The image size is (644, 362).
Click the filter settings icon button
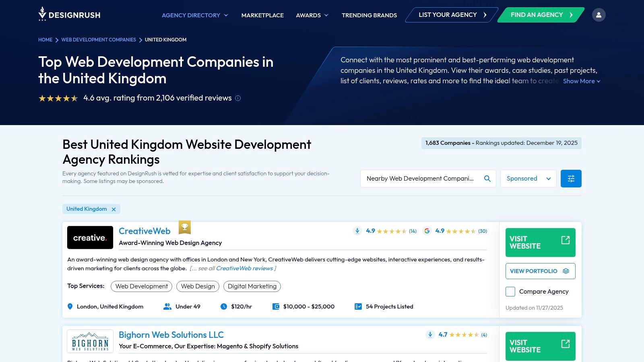click(571, 179)
